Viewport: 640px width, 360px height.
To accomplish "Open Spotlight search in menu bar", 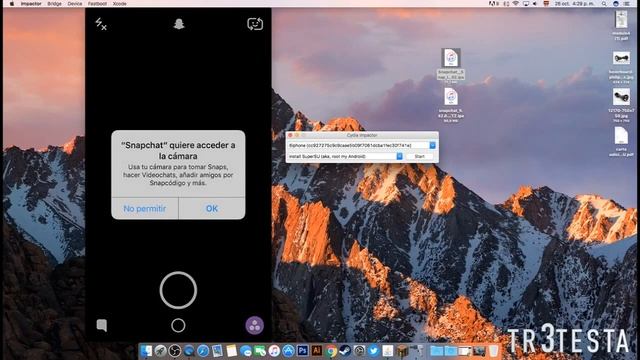I will [604, 4].
